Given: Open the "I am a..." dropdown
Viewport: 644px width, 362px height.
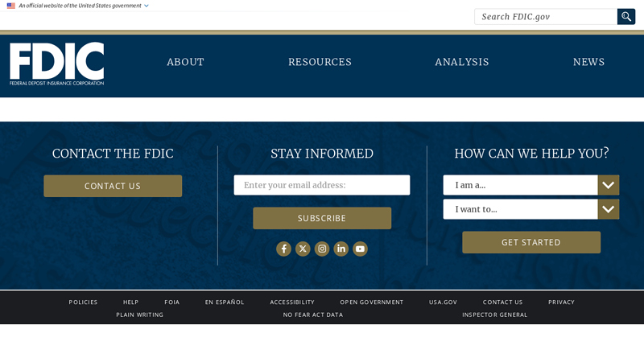Looking at the screenshot, I should pos(531,185).
